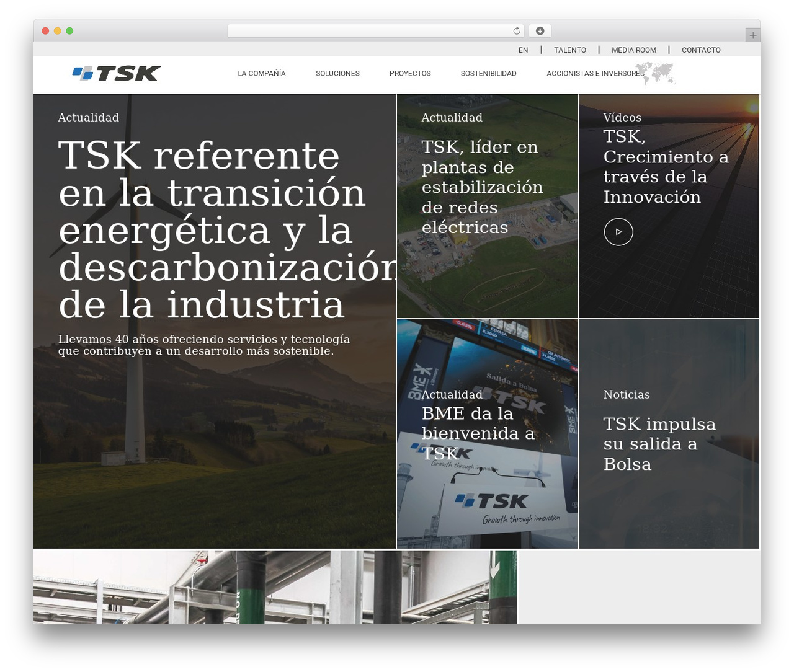Select Proyectos in the navigation

[410, 73]
